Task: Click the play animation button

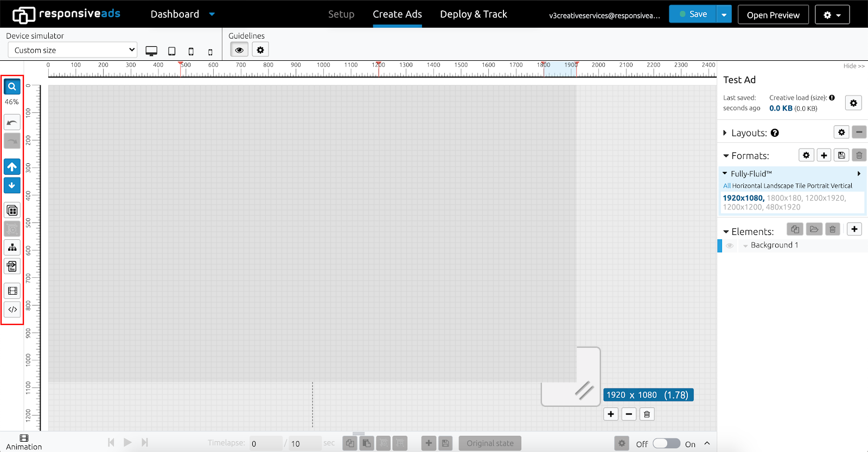Action: (x=127, y=442)
